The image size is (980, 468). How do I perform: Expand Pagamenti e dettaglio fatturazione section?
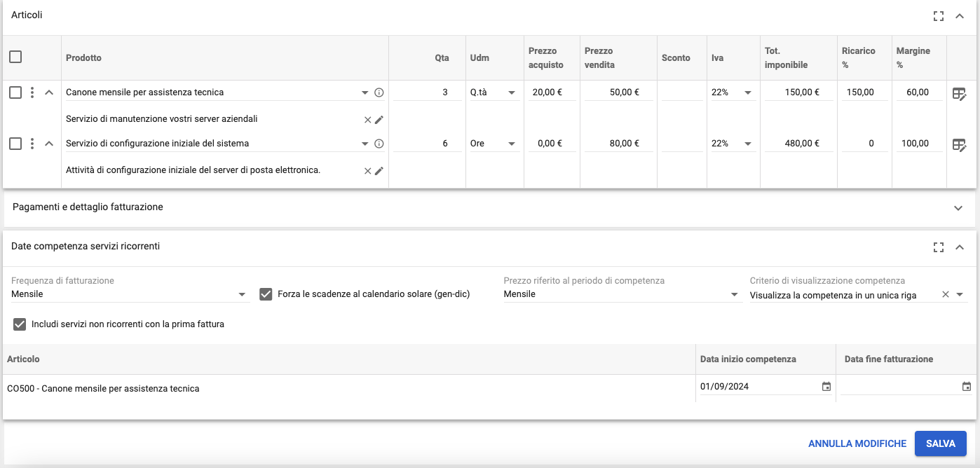958,208
